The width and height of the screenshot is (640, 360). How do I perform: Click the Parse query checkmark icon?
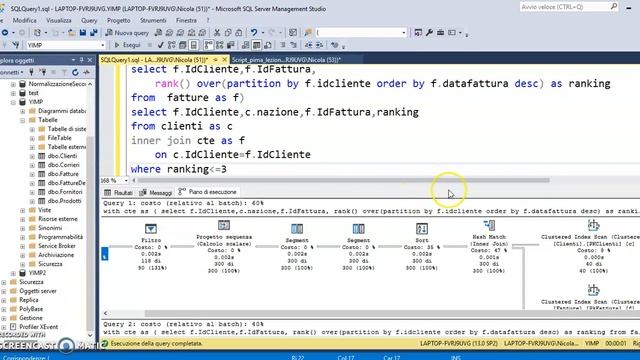(x=160, y=45)
